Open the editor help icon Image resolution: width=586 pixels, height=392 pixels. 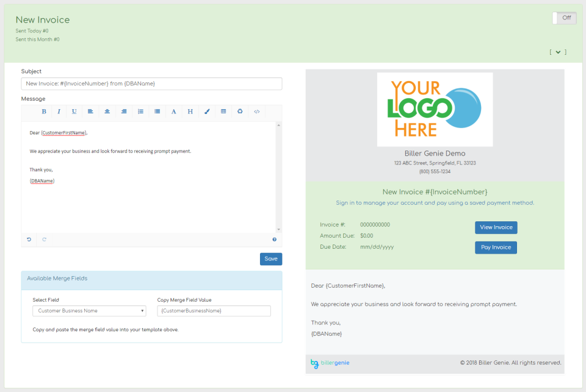(x=275, y=240)
